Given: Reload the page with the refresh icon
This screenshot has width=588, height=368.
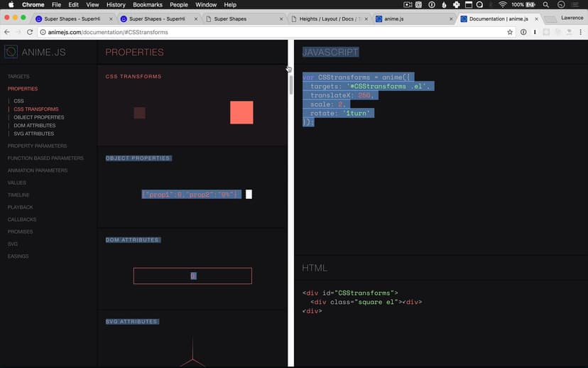Looking at the screenshot, I should 30,32.
